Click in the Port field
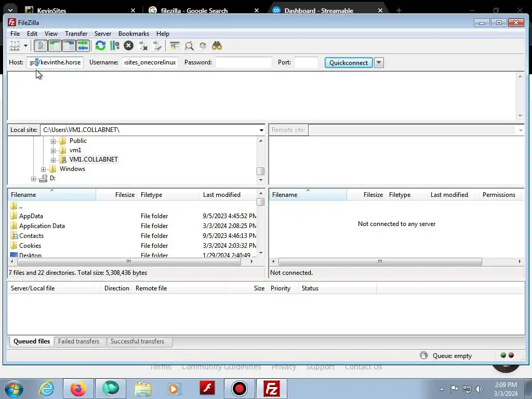Screen dimensions: 532x399 pos(306,62)
